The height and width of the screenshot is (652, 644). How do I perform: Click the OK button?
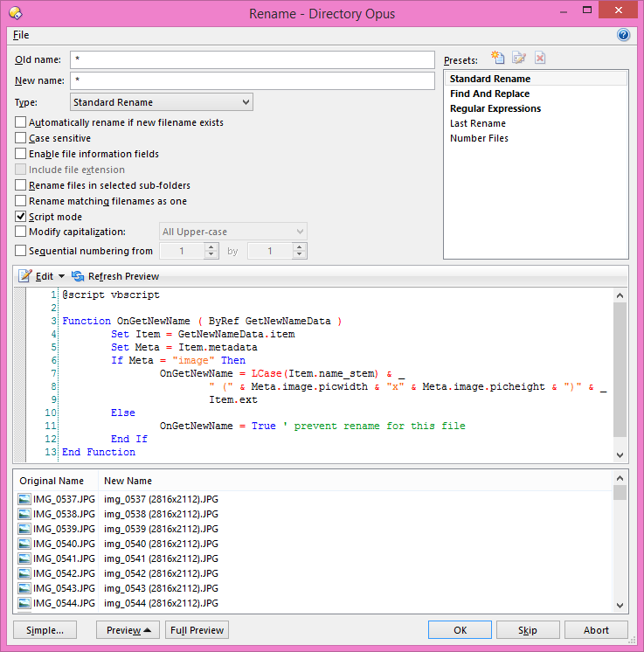460,630
